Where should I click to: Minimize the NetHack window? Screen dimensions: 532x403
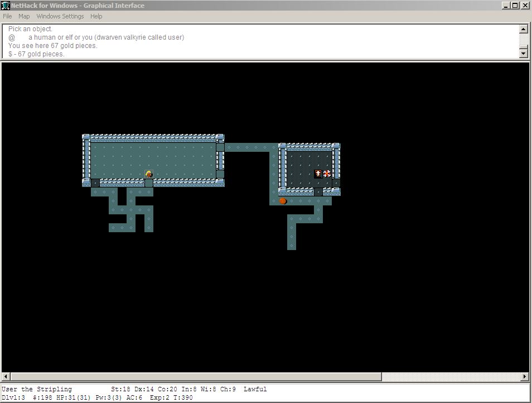click(506, 6)
